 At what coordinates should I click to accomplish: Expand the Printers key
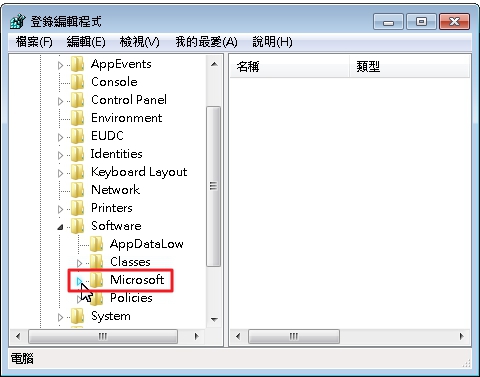tap(60, 209)
